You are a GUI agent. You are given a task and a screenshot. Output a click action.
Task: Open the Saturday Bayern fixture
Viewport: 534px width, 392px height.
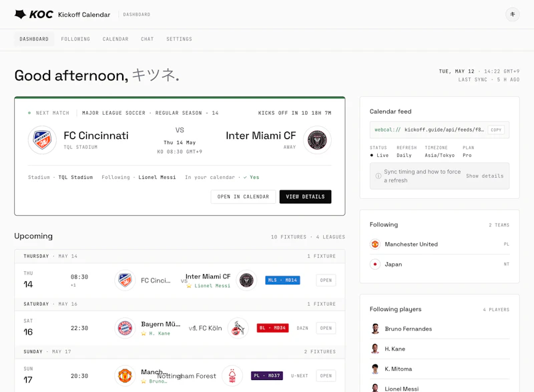click(x=326, y=328)
